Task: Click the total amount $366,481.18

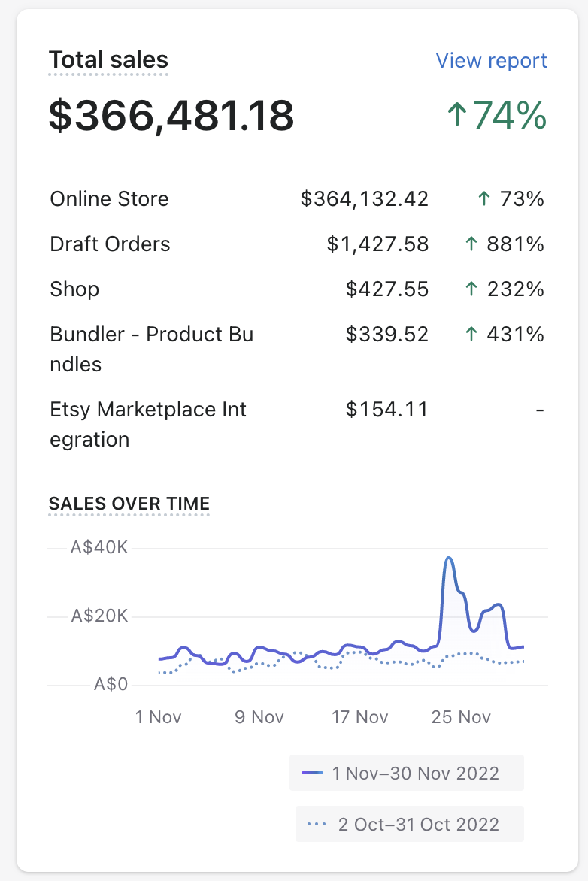Action: point(171,116)
